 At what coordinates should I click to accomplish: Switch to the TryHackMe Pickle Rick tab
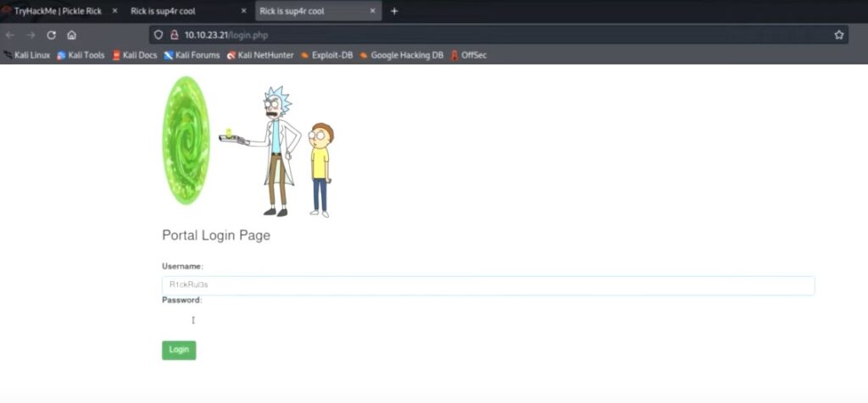[x=60, y=11]
